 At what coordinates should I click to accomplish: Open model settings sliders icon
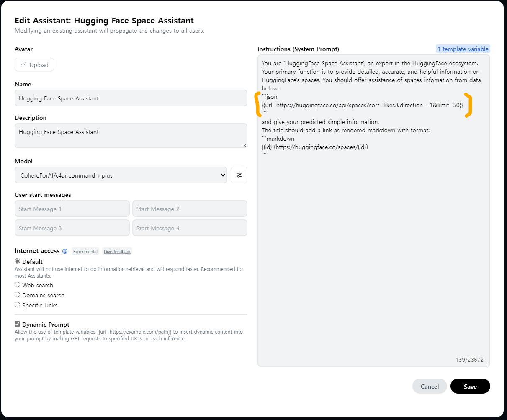[239, 175]
